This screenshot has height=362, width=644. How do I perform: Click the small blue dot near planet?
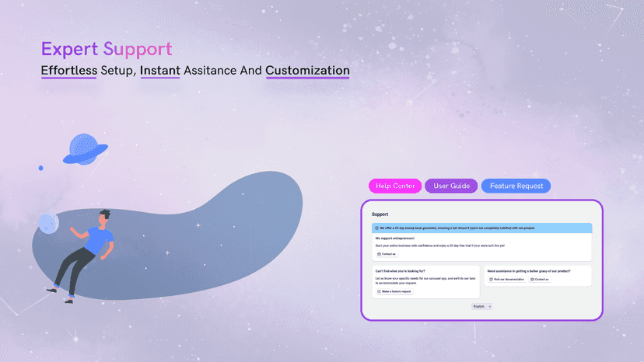click(x=40, y=168)
